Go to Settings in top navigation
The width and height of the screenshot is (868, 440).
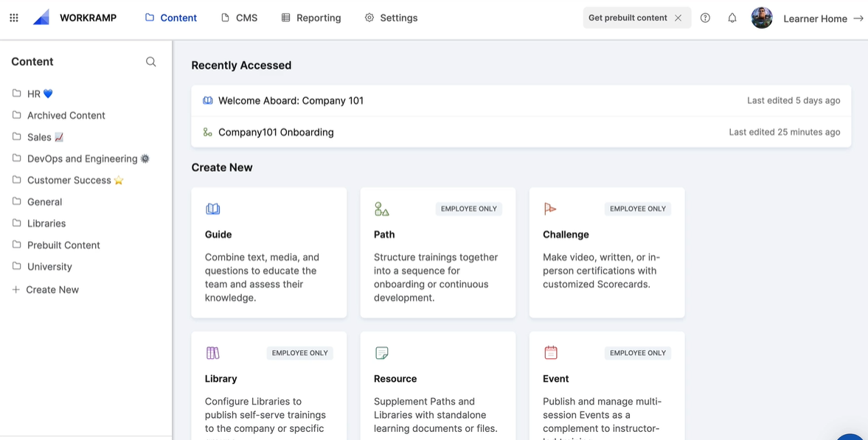point(392,18)
